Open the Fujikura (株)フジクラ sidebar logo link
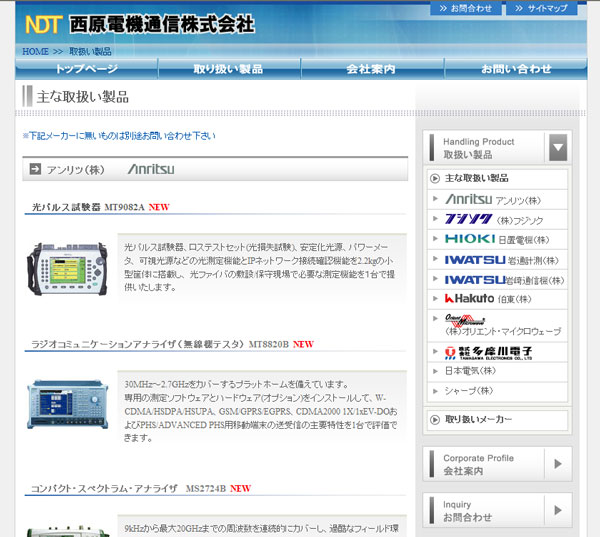The width and height of the screenshot is (600, 537). (x=494, y=220)
